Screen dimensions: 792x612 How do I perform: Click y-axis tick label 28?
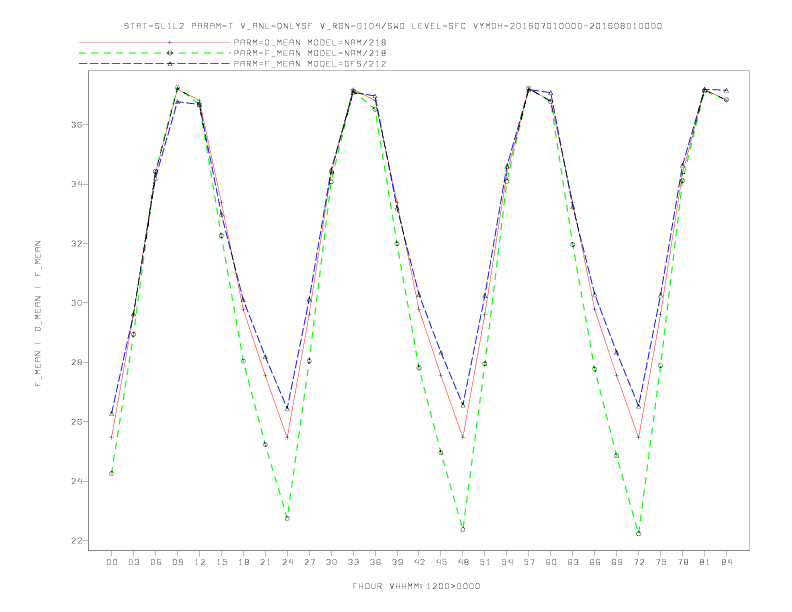(77, 363)
